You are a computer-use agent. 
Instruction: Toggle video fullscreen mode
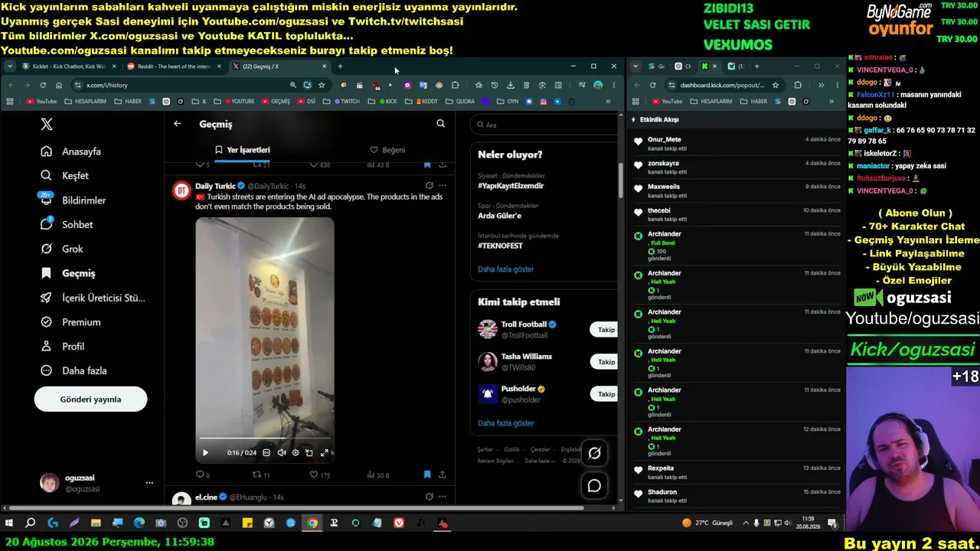pyautogui.click(x=324, y=453)
